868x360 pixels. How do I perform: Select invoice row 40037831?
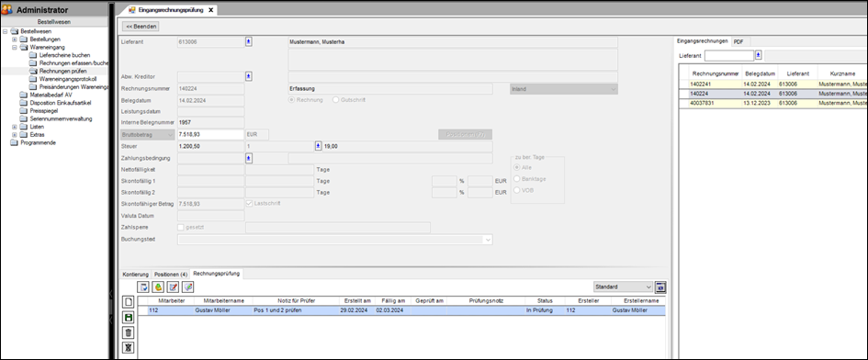click(x=773, y=104)
